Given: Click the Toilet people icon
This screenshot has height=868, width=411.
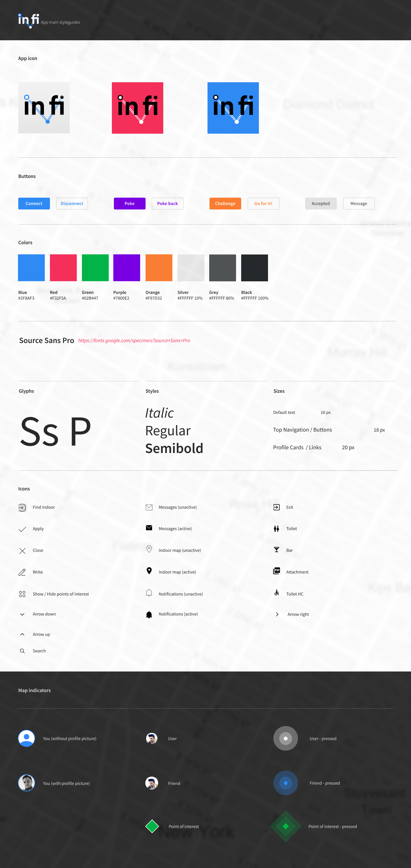Looking at the screenshot, I should [276, 529].
